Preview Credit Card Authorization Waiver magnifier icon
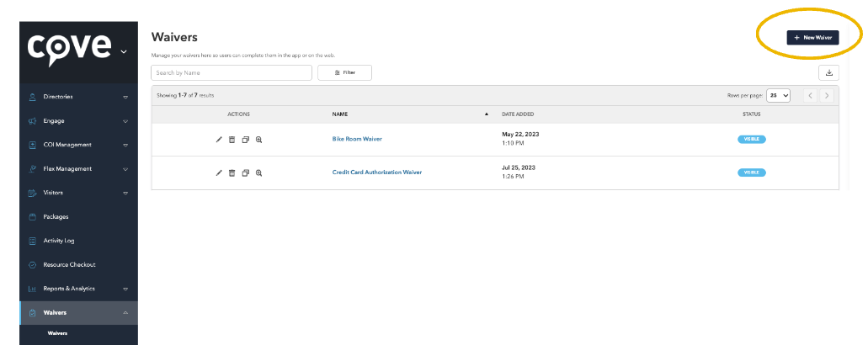This screenshot has width=868, height=345. [x=258, y=173]
